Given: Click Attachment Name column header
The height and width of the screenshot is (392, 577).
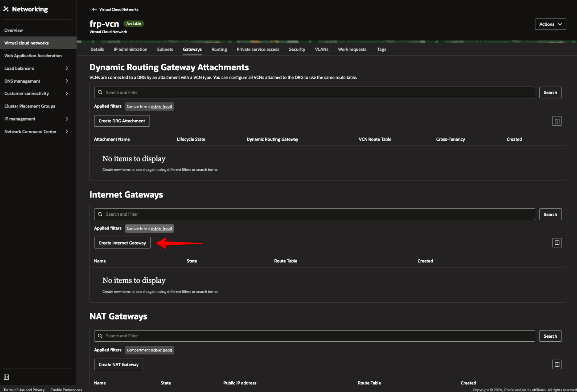Looking at the screenshot, I should click(112, 140).
